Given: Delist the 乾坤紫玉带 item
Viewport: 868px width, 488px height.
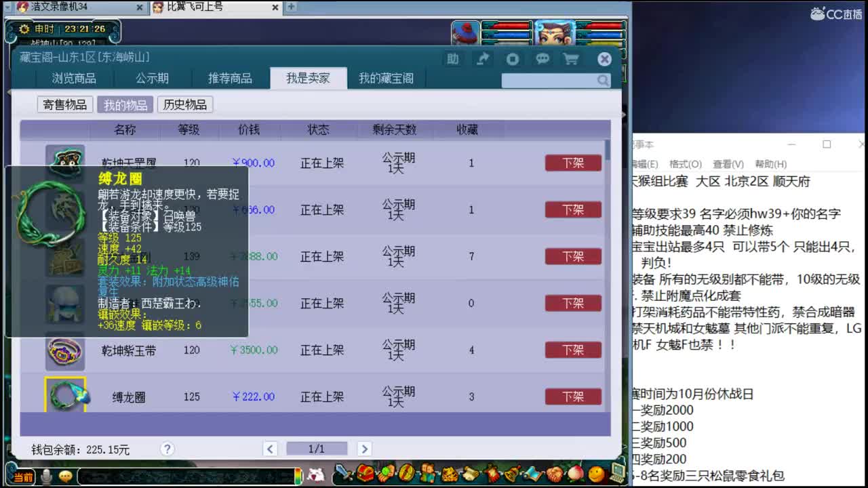Looking at the screenshot, I should pos(573,350).
